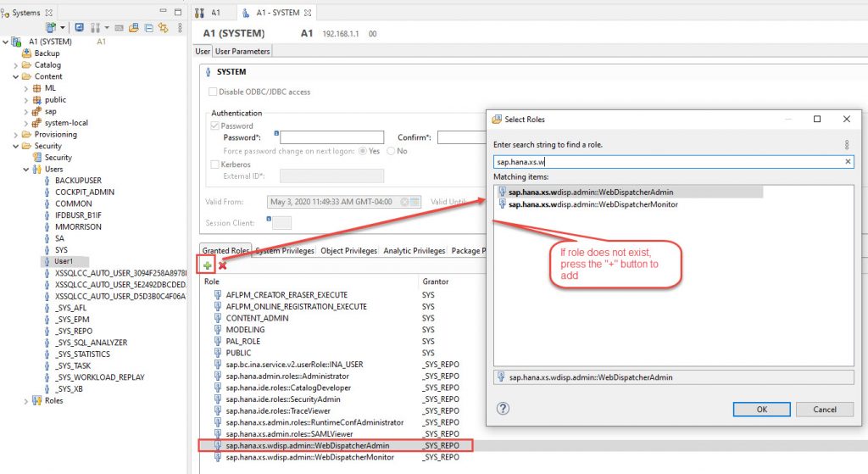Minimize the Systems view panel

tap(163, 12)
